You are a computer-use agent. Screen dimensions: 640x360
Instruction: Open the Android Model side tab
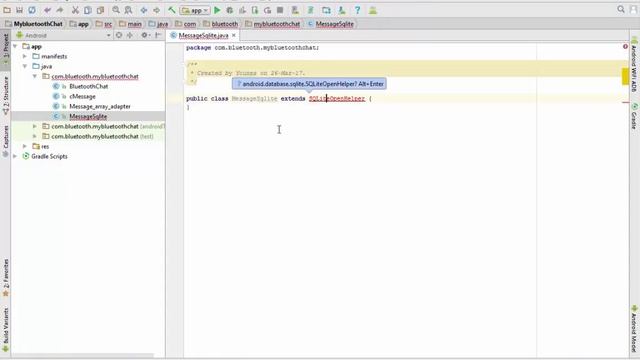click(634, 329)
